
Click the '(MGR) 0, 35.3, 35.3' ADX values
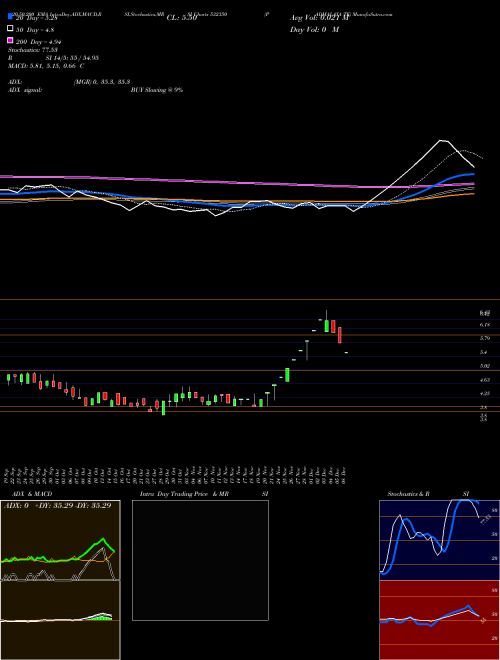[x=101, y=82]
